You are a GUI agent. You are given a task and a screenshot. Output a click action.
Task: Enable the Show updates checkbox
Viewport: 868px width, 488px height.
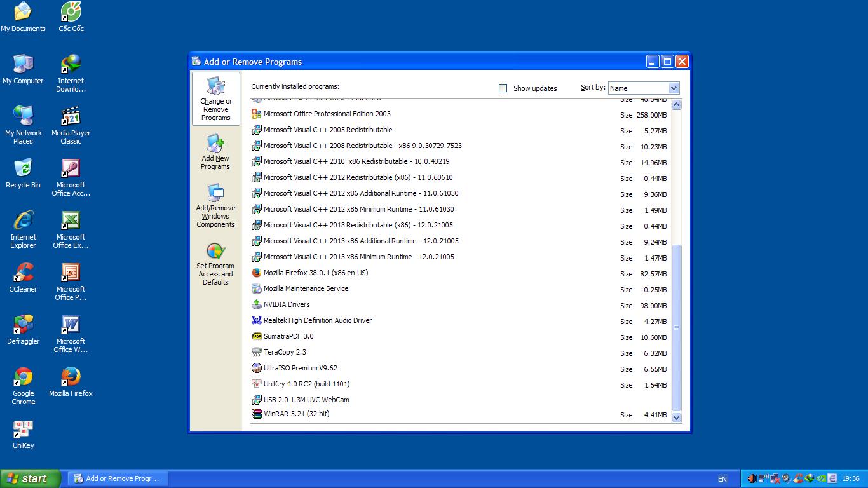tap(503, 88)
